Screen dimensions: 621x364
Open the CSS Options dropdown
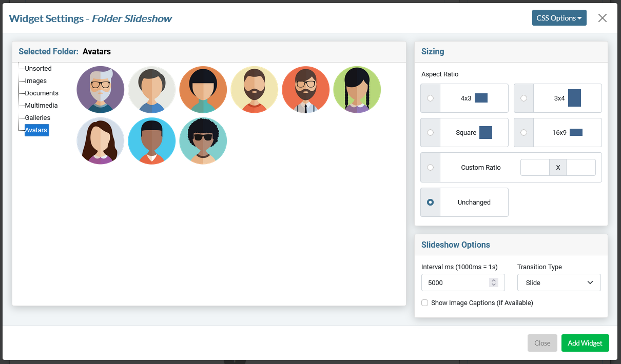point(559,18)
